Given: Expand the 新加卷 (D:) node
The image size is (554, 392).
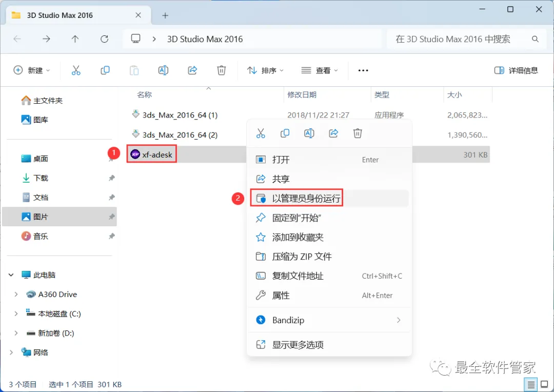Looking at the screenshot, I should point(16,333).
